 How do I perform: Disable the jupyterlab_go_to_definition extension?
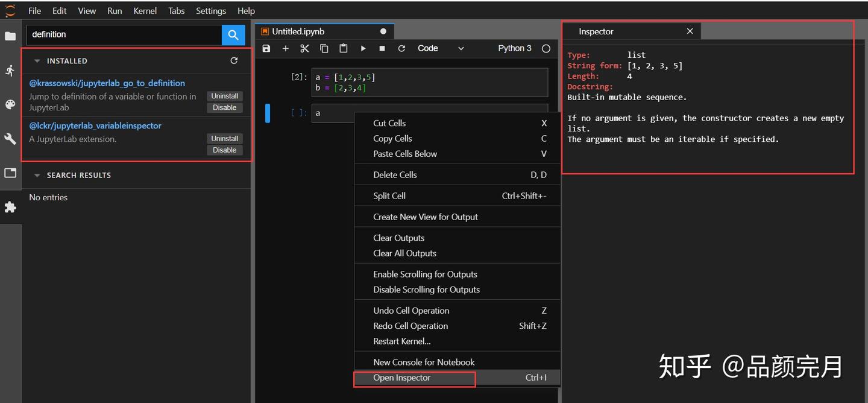(x=224, y=107)
